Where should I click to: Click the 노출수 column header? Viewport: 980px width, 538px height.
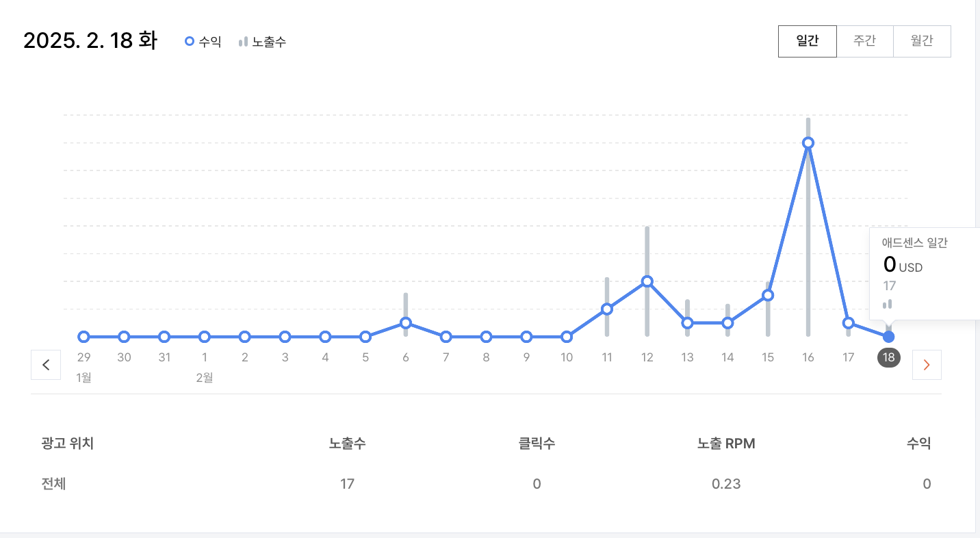point(347,444)
